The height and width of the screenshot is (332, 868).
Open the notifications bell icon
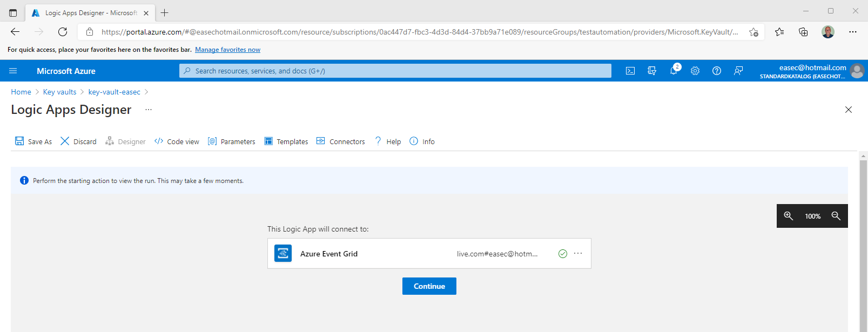click(x=674, y=71)
